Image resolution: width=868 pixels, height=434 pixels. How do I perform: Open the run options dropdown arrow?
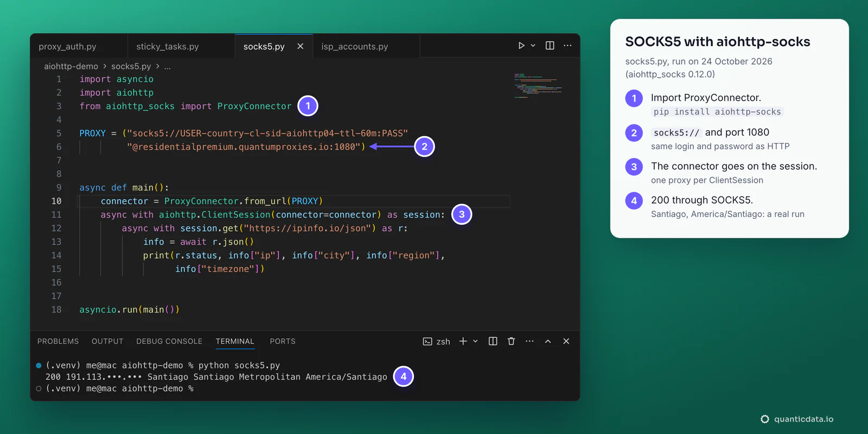[533, 46]
